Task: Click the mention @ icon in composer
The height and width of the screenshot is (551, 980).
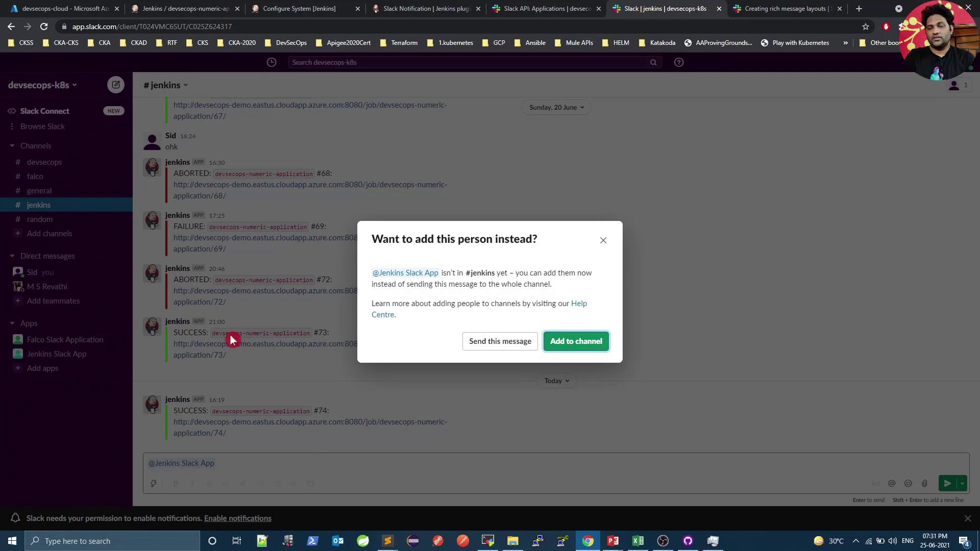Action: (x=892, y=483)
